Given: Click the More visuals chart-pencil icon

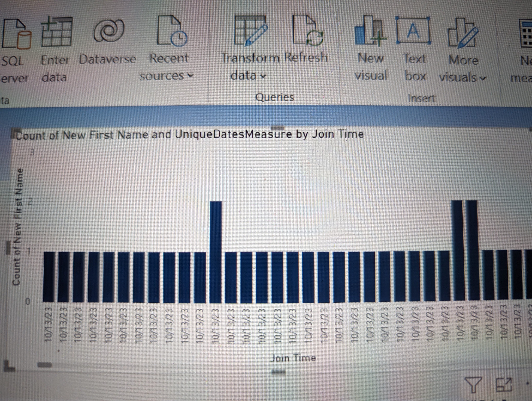Looking at the screenshot, I should pos(462,33).
